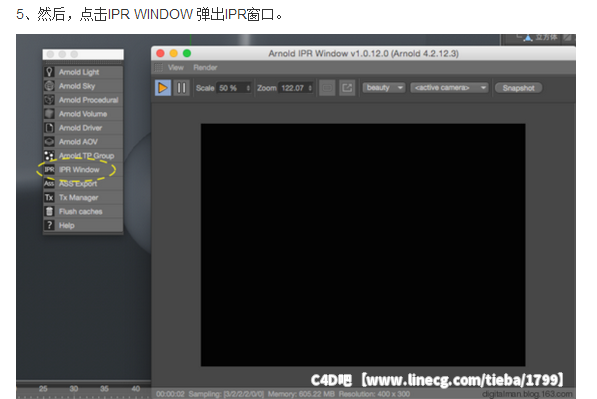Click the Arnold Light lightbulb icon

[x=49, y=72]
